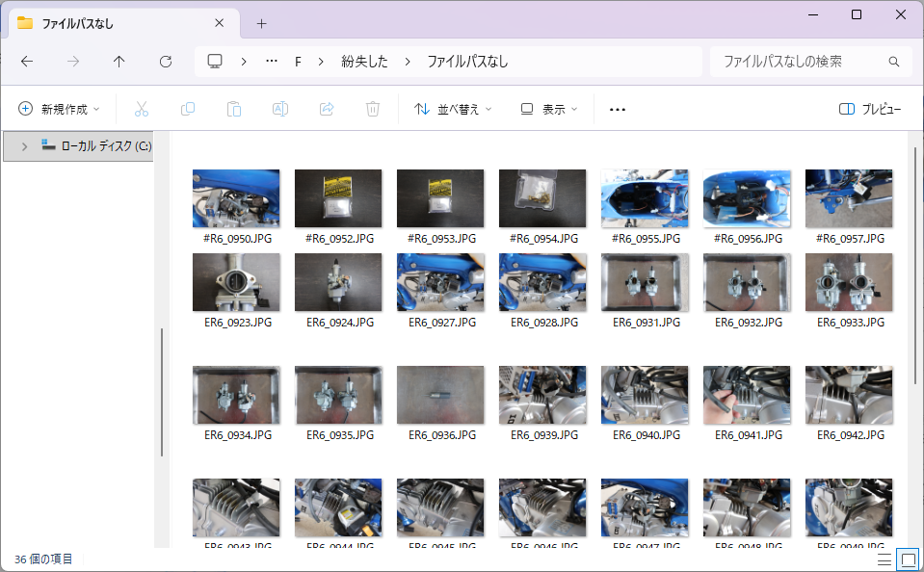
Task: Open the 並べ替え sort dropdown
Action: 453,109
